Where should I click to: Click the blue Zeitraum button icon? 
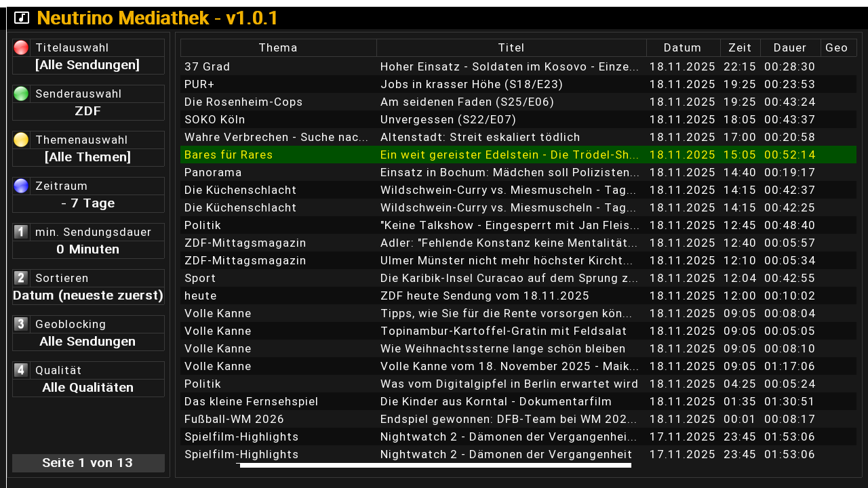tap(21, 186)
